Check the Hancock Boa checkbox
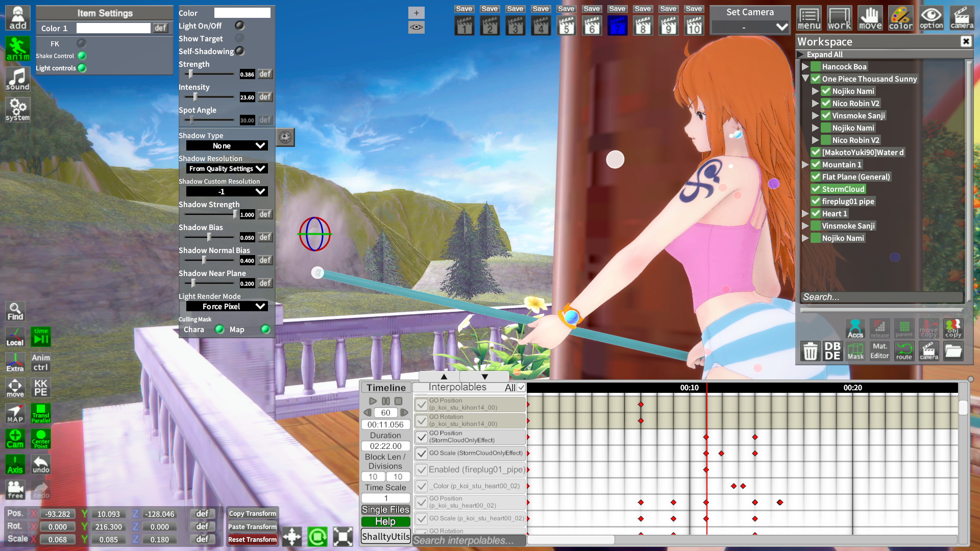 click(x=816, y=66)
